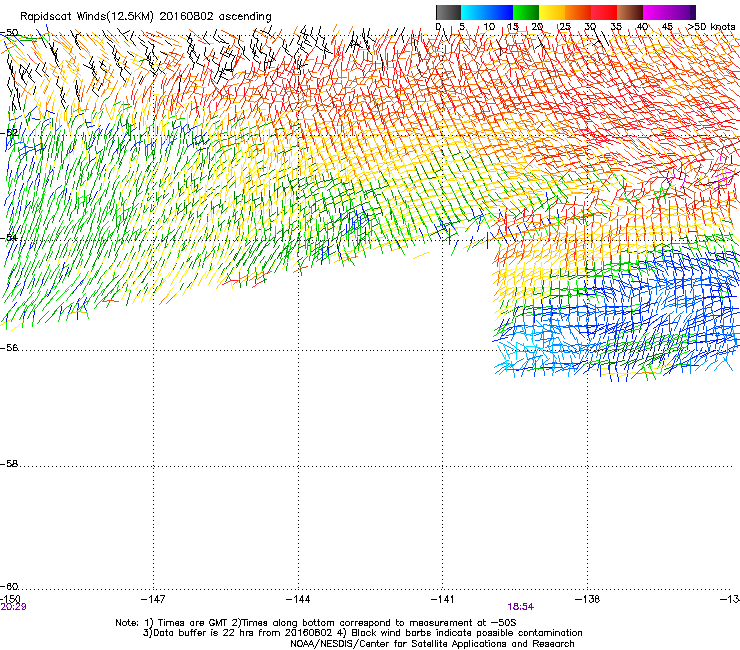Click the orange 25-30 knots legend segment
This screenshot has width=740, height=650.
tap(578, 12)
